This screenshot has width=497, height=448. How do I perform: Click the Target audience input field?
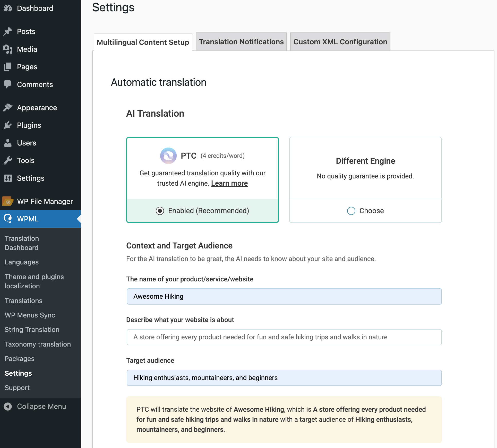(284, 378)
